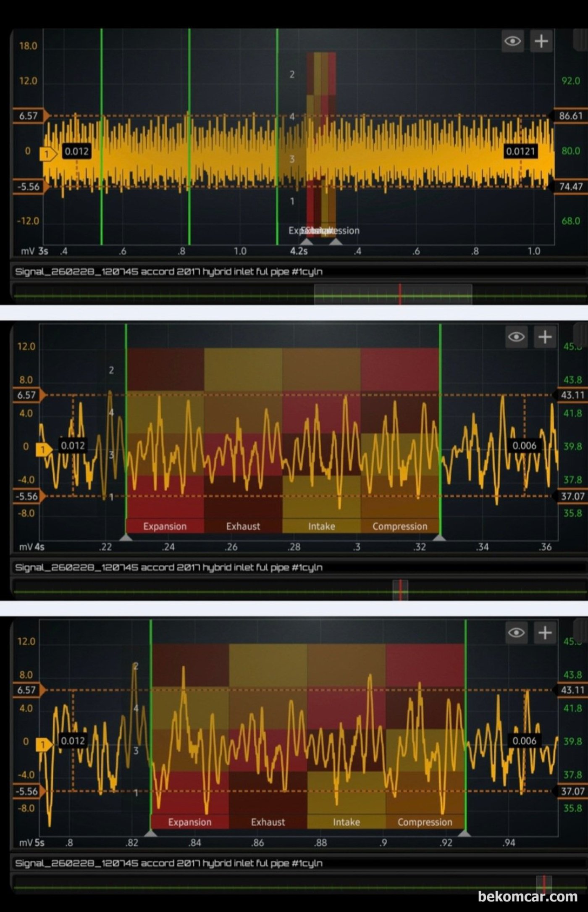Toggle the eye icon in the bottom chart
Image resolution: width=588 pixels, height=912 pixels.
(x=516, y=632)
